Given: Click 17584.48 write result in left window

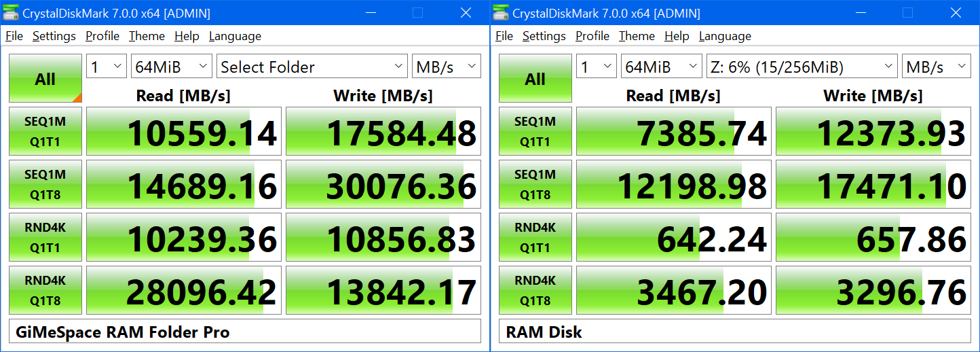Looking at the screenshot, I should pyautogui.click(x=383, y=132).
